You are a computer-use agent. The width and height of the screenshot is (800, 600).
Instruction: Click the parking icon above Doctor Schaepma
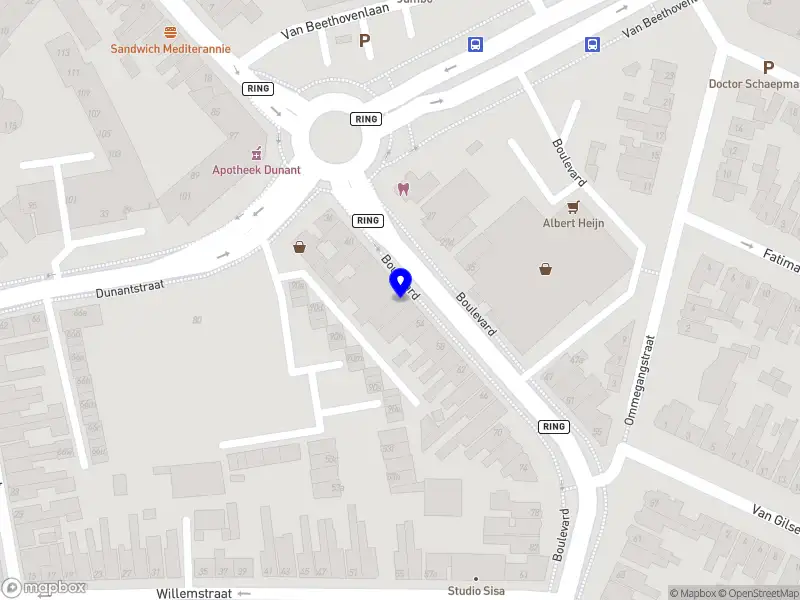point(768,67)
